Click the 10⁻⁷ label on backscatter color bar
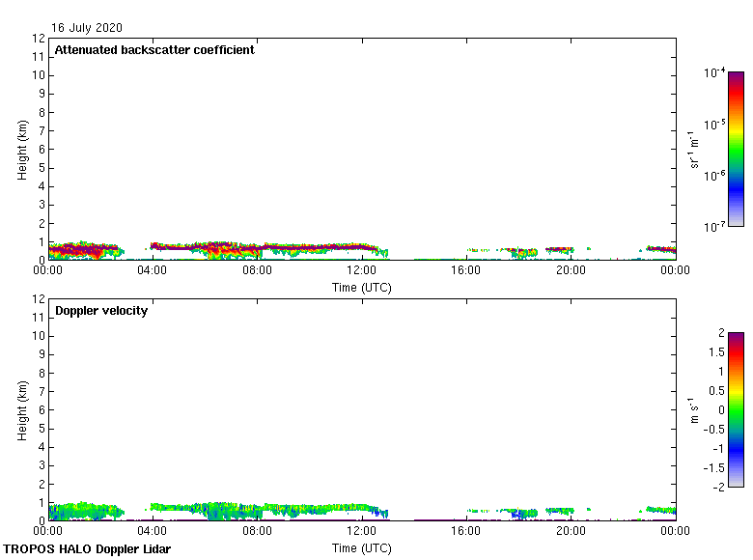Screen dimensions: 753x560 click(714, 227)
